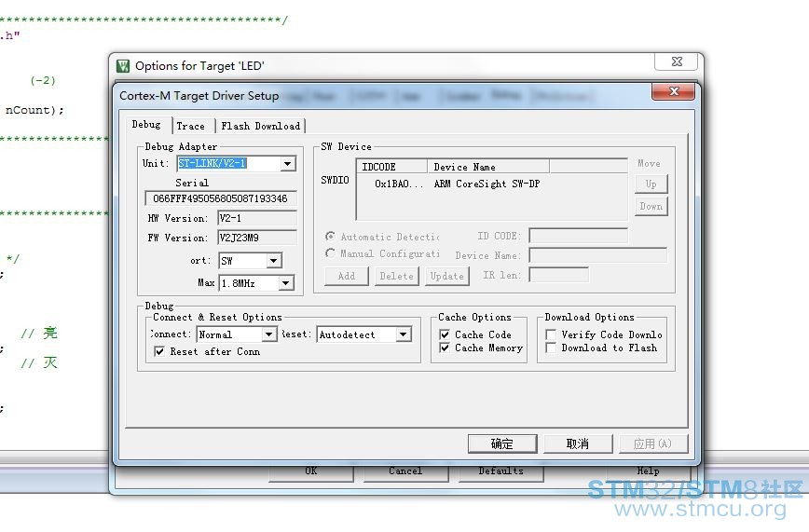The height and width of the screenshot is (532, 809).
Task: Click the 取消 cancel button
Action: (578, 443)
